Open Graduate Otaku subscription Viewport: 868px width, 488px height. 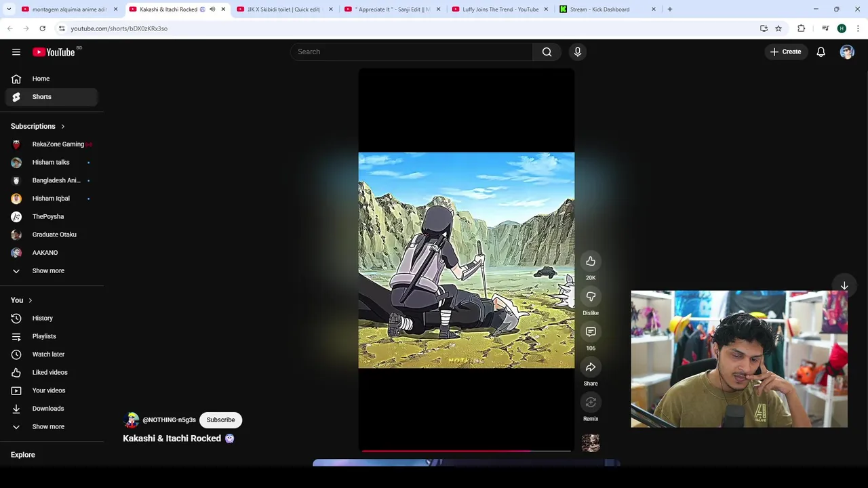[x=52, y=235]
